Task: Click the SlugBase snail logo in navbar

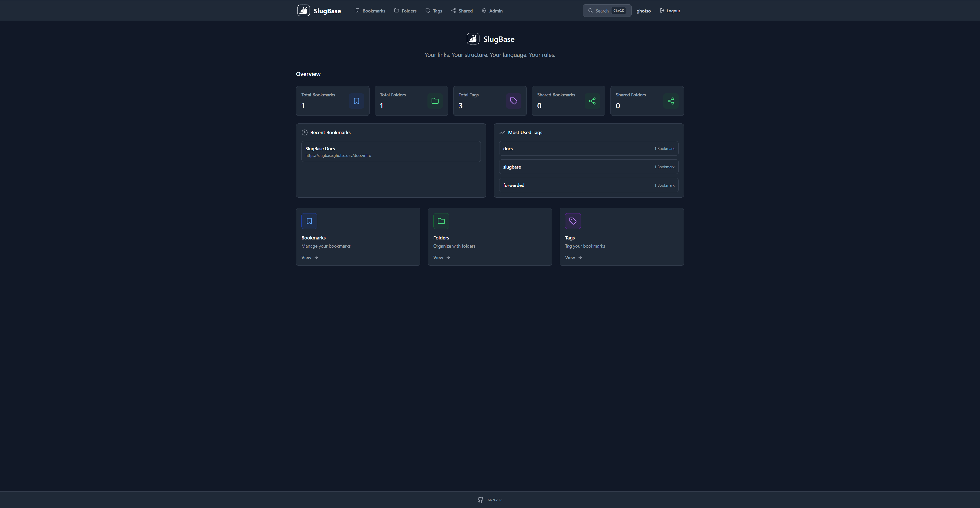Action: (x=303, y=10)
